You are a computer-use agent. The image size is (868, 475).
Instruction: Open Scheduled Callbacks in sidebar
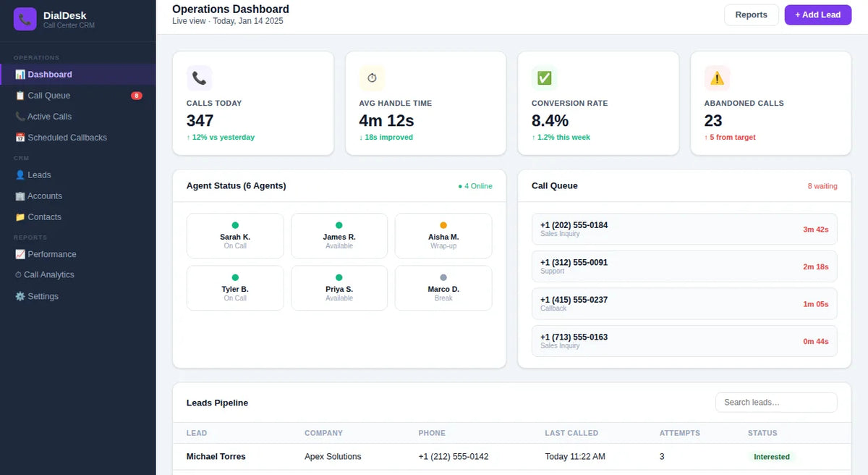click(x=78, y=138)
